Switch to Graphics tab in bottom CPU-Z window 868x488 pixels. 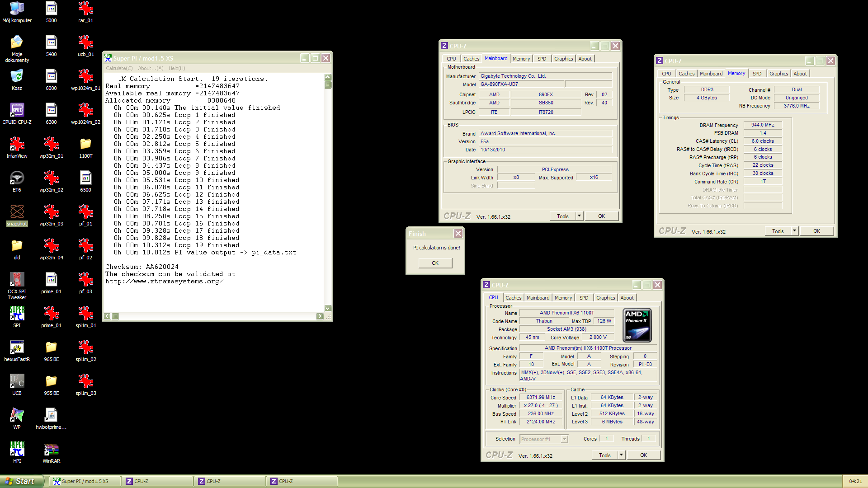[605, 298]
